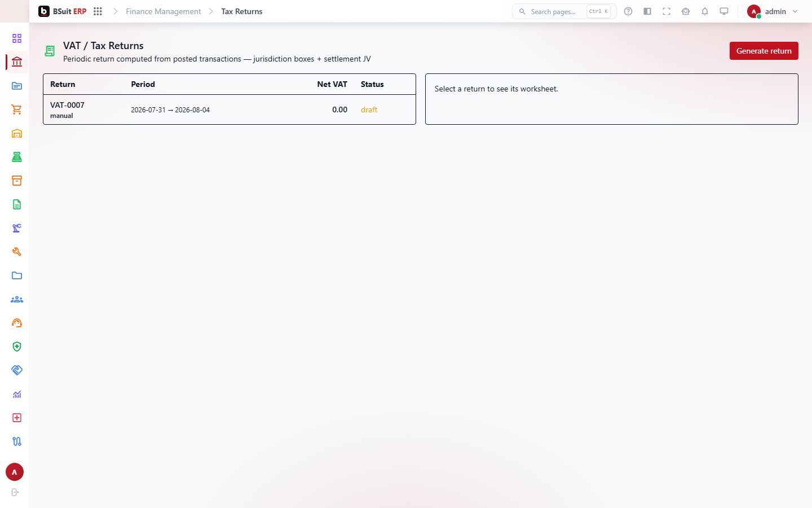This screenshot has height=508, width=812.
Task: Click the BSuit ERP logo
Action: 63,11
